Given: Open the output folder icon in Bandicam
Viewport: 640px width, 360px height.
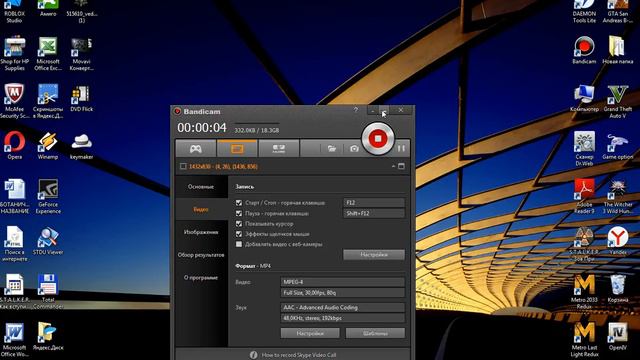Looking at the screenshot, I should 332,149.
